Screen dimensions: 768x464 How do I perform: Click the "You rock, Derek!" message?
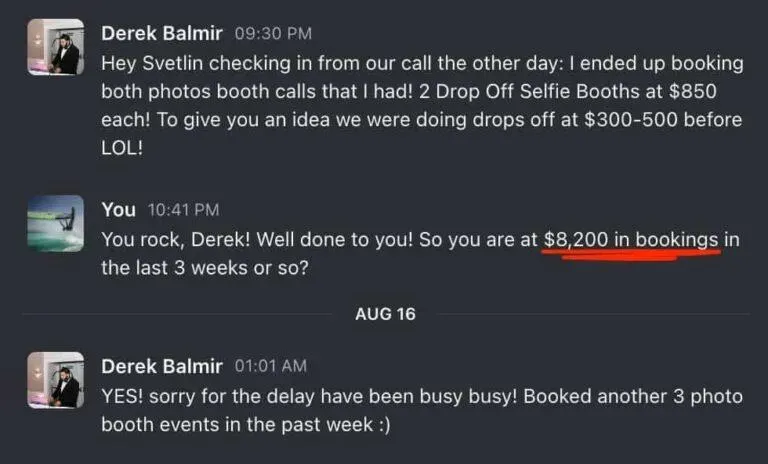tap(420, 254)
